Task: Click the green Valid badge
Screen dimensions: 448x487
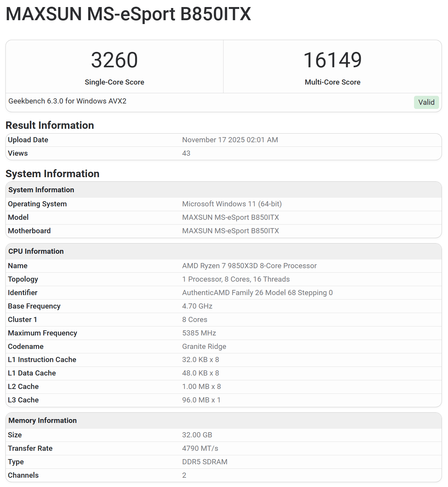Action: click(x=426, y=103)
